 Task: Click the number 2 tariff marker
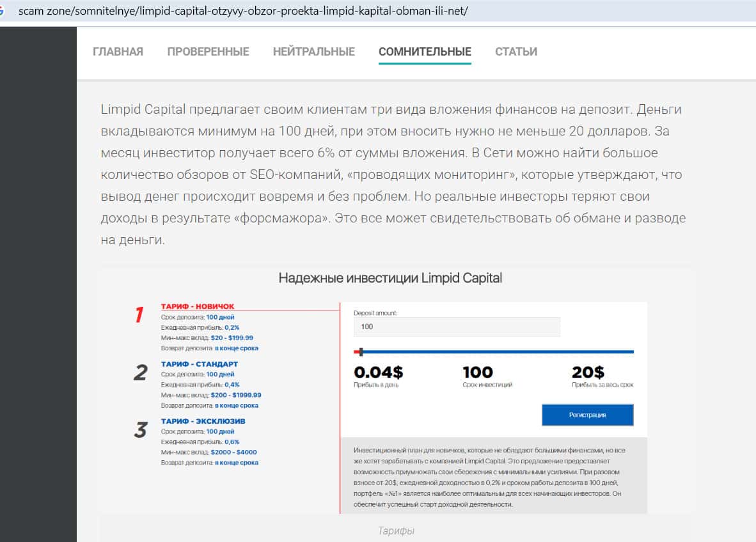[x=140, y=372]
